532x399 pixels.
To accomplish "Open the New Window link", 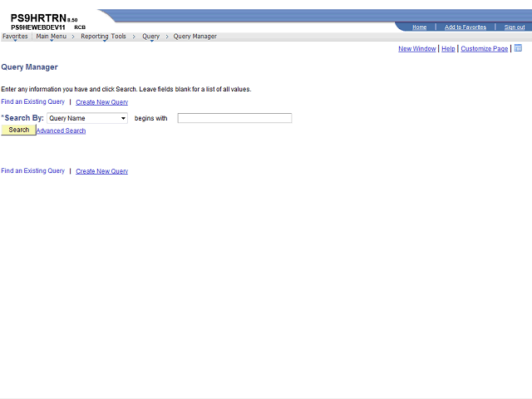I will [x=417, y=49].
